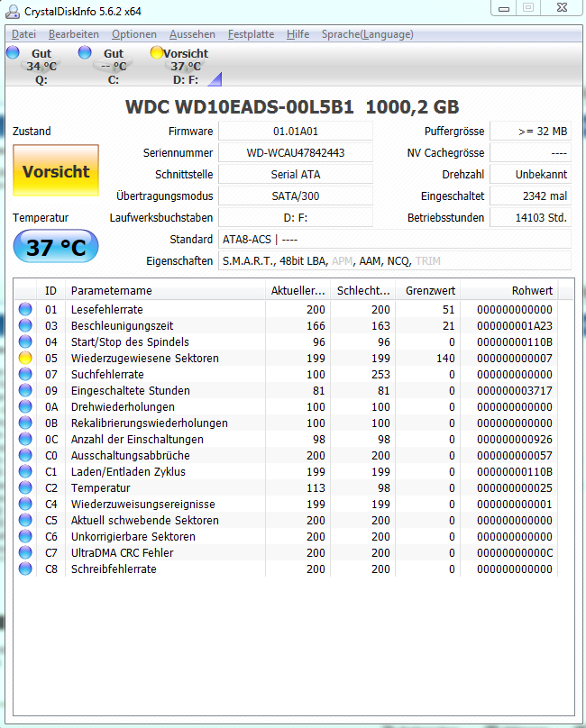This screenshot has height=728, width=586.
Task: Click the Eigenschaften features field
Action: 395,261
